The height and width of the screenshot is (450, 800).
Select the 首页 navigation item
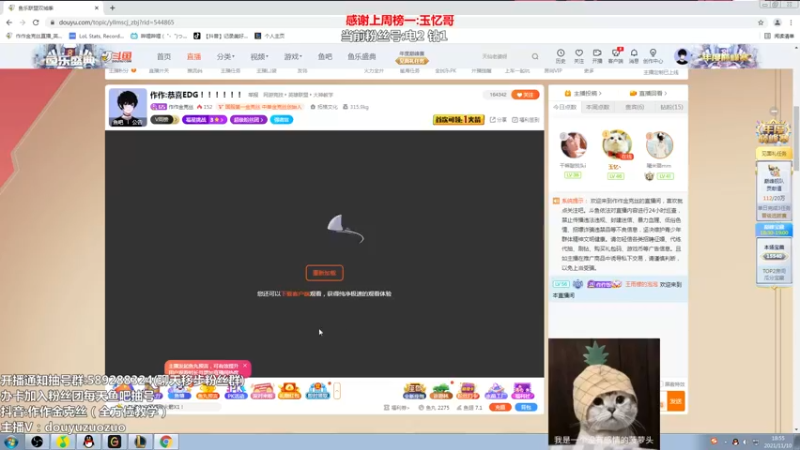[164, 57]
